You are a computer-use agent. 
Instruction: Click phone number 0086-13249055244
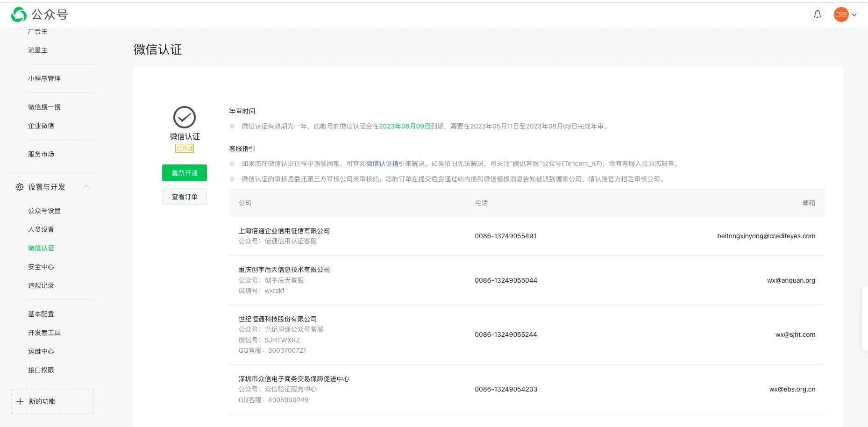(x=506, y=334)
